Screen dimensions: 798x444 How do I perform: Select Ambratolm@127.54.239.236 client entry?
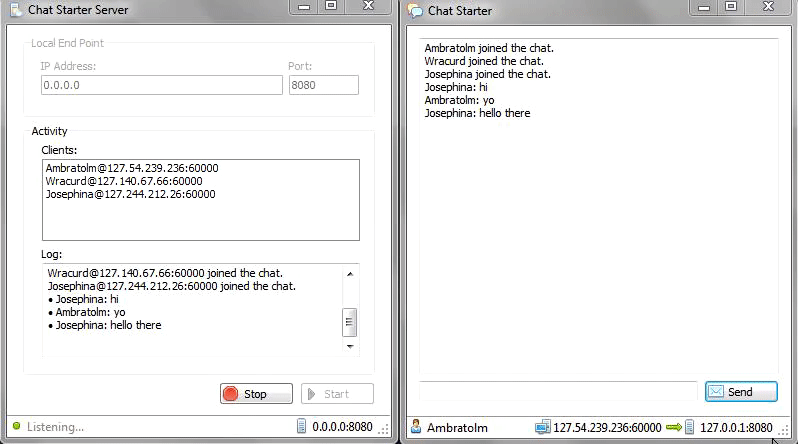coord(132,168)
